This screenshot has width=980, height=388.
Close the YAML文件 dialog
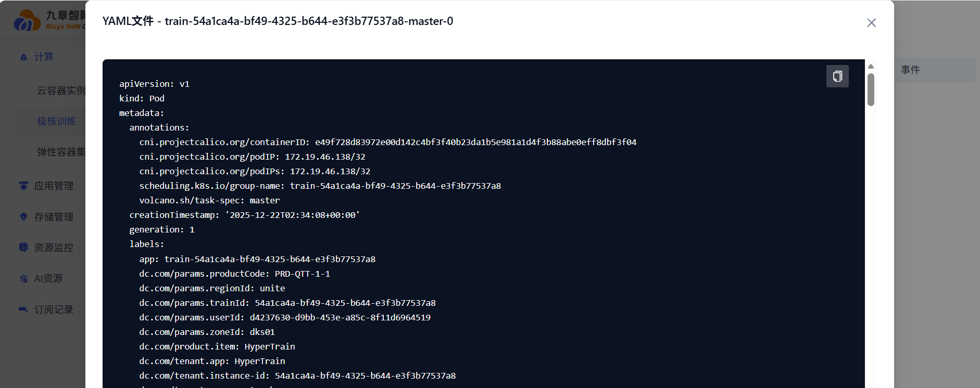click(871, 23)
